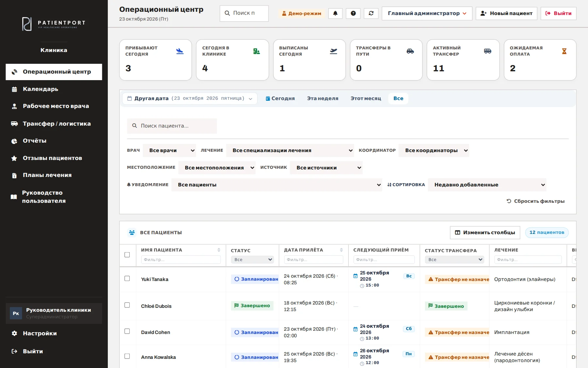Click the red Выйти button in the header
Image resolution: width=588 pixels, height=368 pixels.
click(558, 13)
